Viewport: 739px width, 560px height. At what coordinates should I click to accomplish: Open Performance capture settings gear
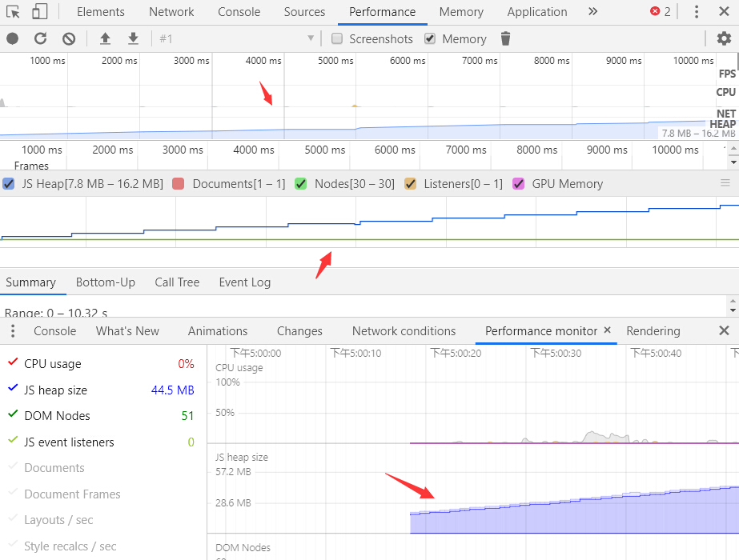pos(724,38)
